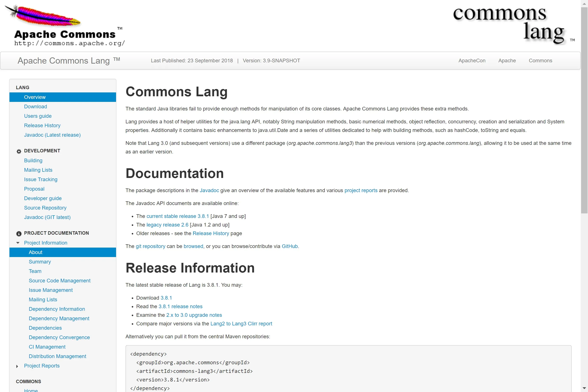Collapse the Project Information section arrow

tap(18, 243)
